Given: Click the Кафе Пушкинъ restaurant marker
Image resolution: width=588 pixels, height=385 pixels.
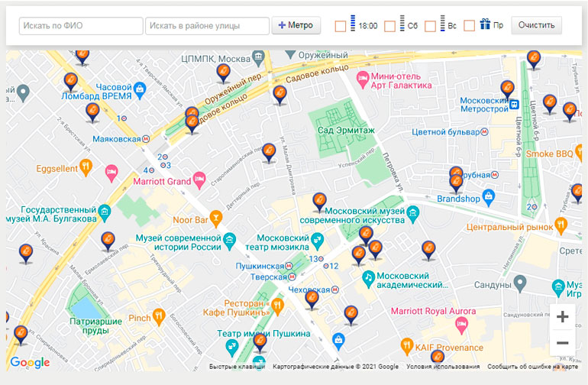Looking at the screenshot, I should point(277,307).
